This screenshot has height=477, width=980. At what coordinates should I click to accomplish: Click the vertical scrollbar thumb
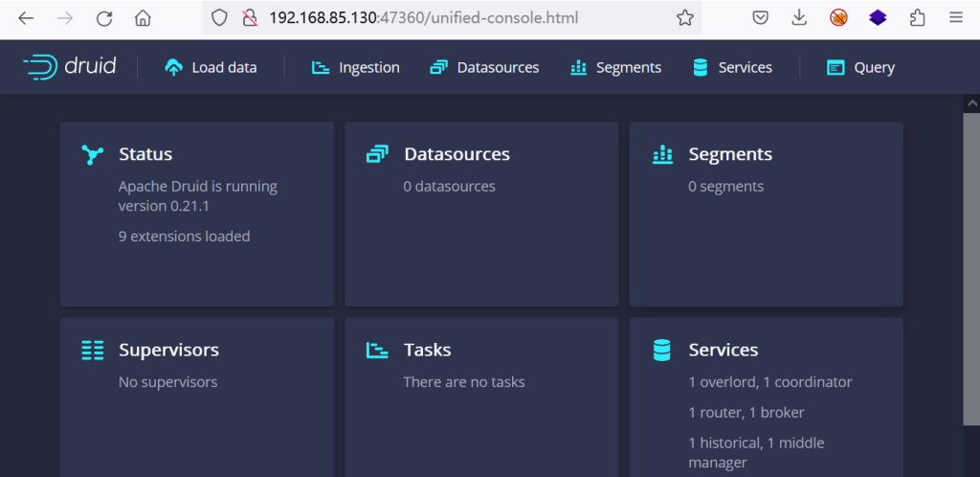click(972, 269)
